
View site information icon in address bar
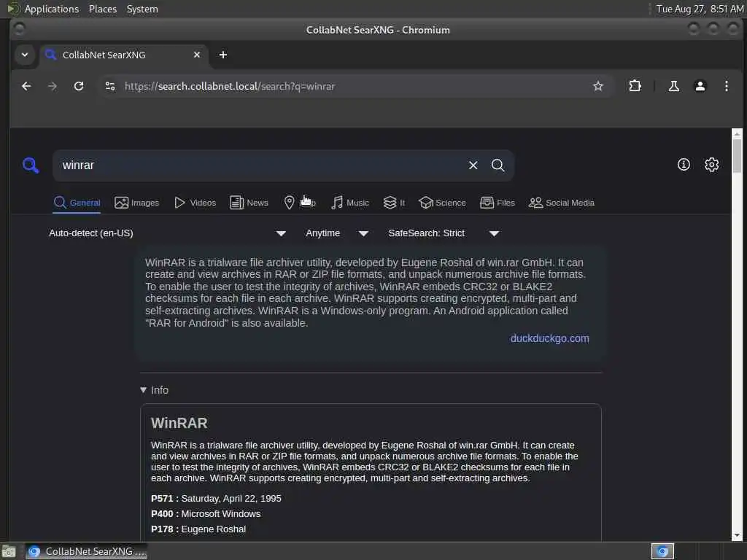110,86
